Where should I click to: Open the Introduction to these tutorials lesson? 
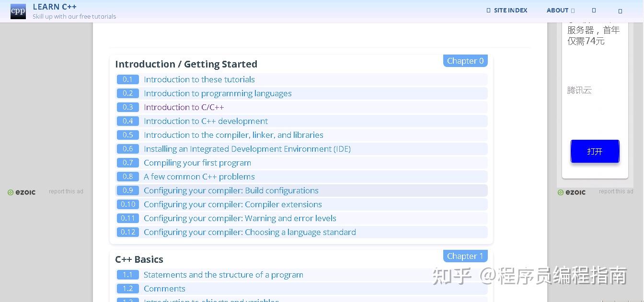click(x=199, y=79)
